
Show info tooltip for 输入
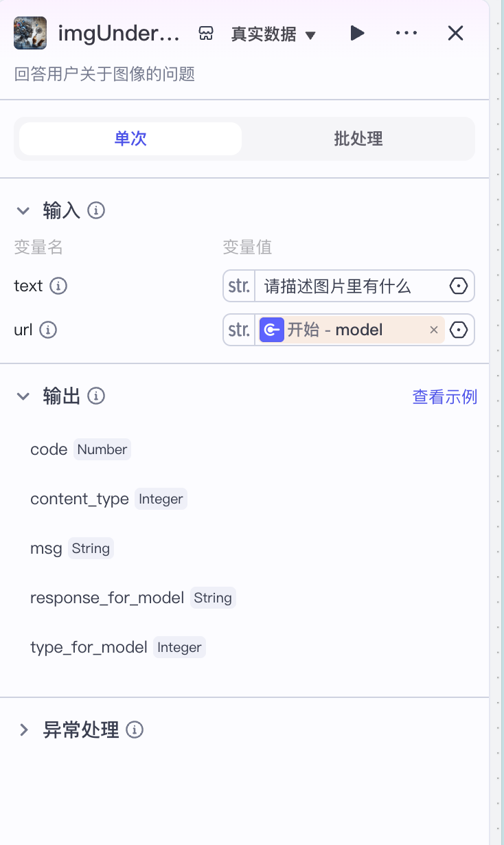point(97,210)
